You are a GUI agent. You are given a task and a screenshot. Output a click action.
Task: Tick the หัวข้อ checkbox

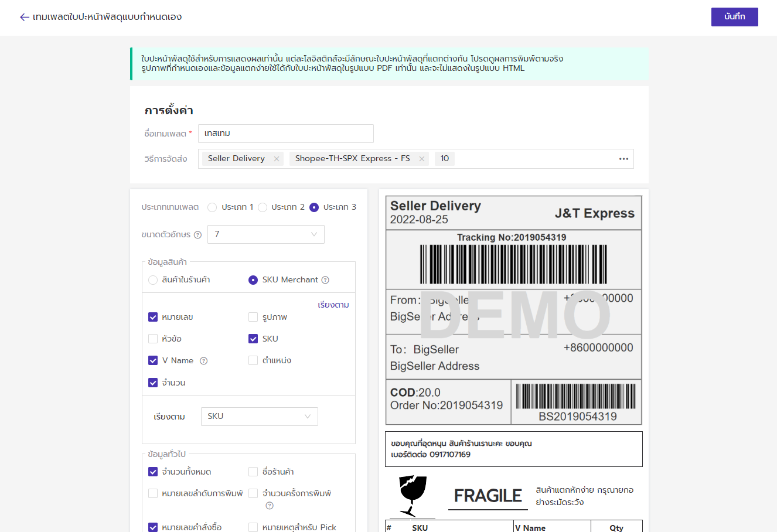[153, 339]
